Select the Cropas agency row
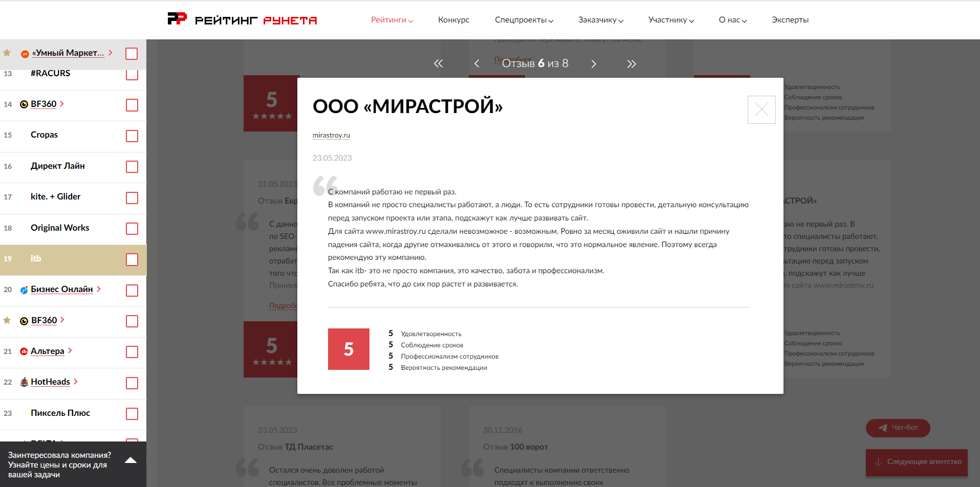Image resolution: width=980 pixels, height=487 pixels. click(x=73, y=136)
